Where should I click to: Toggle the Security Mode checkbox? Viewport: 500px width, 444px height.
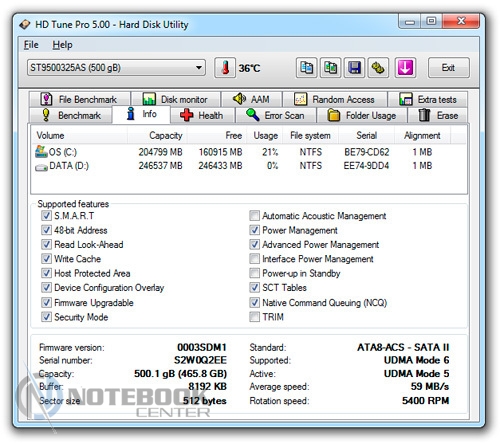click(x=46, y=317)
